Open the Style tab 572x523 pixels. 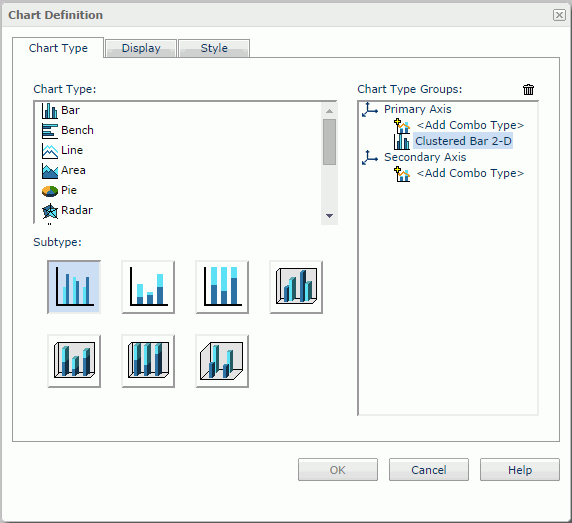coord(214,48)
